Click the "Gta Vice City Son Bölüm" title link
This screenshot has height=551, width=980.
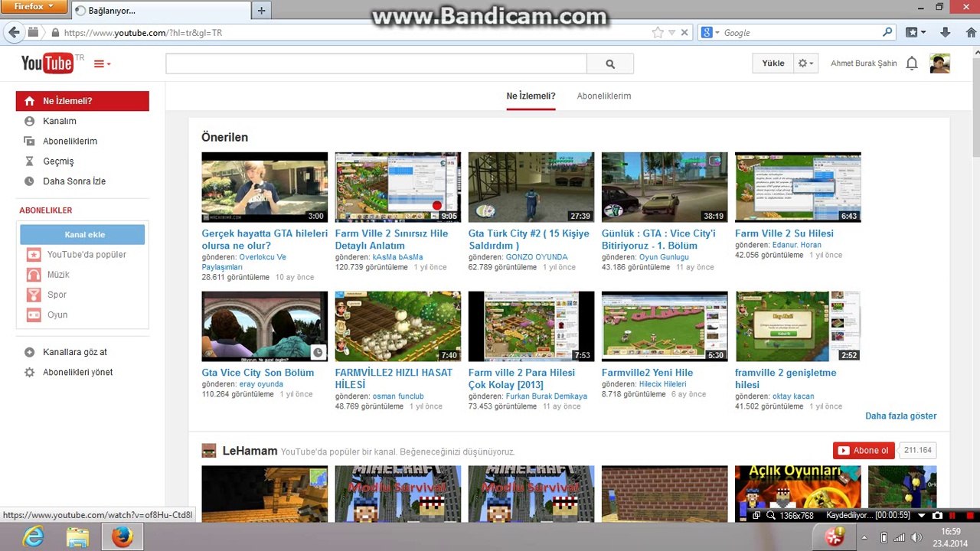(258, 373)
